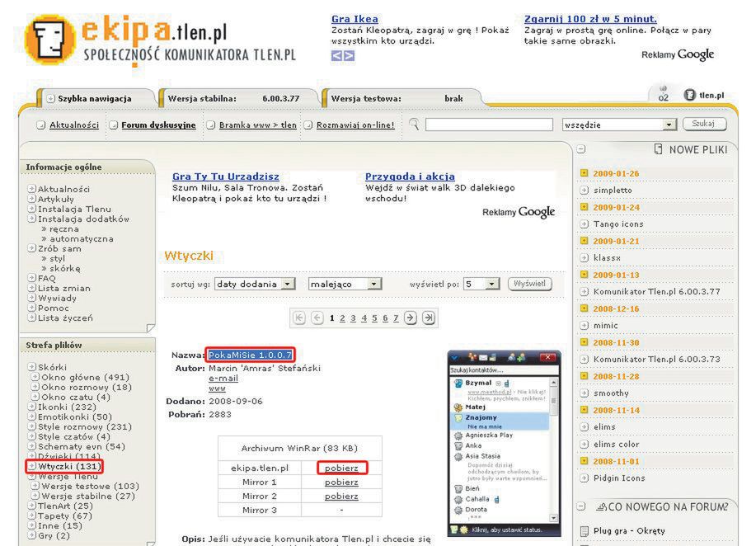Go to previous page arrow
The image size is (756, 546).
pos(317,318)
